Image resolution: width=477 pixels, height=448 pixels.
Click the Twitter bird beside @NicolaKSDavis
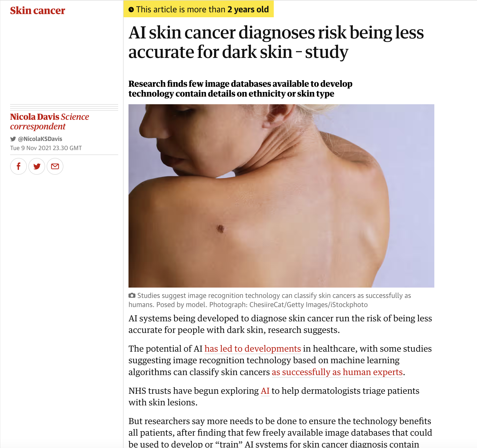point(13,139)
